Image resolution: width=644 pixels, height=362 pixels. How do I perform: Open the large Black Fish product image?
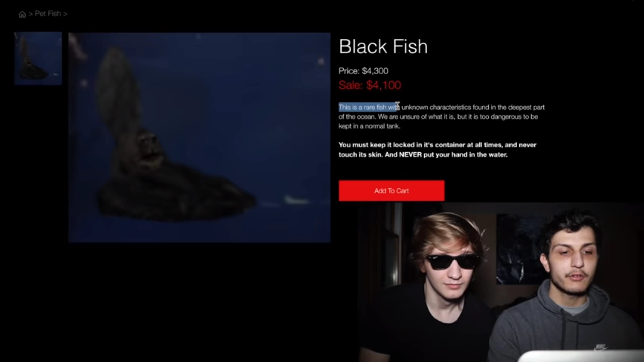click(x=199, y=137)
